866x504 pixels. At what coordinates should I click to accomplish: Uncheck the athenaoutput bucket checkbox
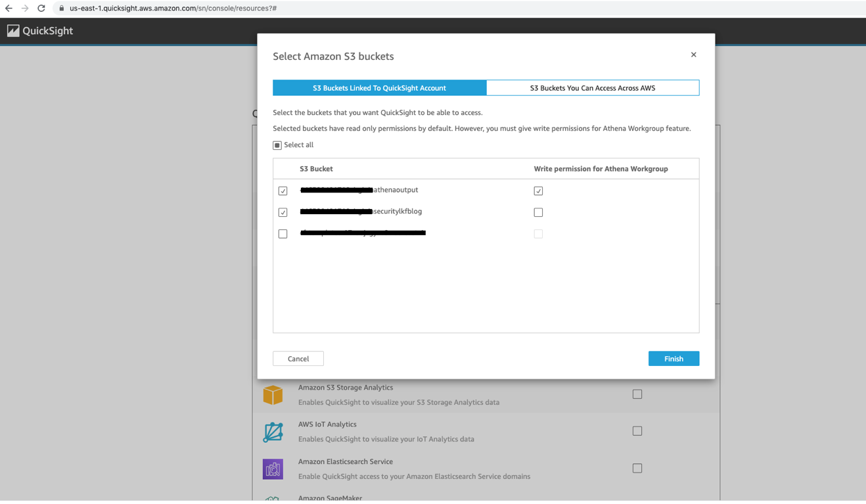coord(283,191)
